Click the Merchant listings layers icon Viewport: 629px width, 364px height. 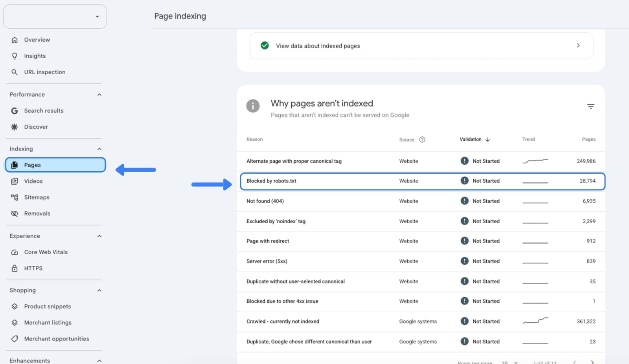[x=15, y=323]
